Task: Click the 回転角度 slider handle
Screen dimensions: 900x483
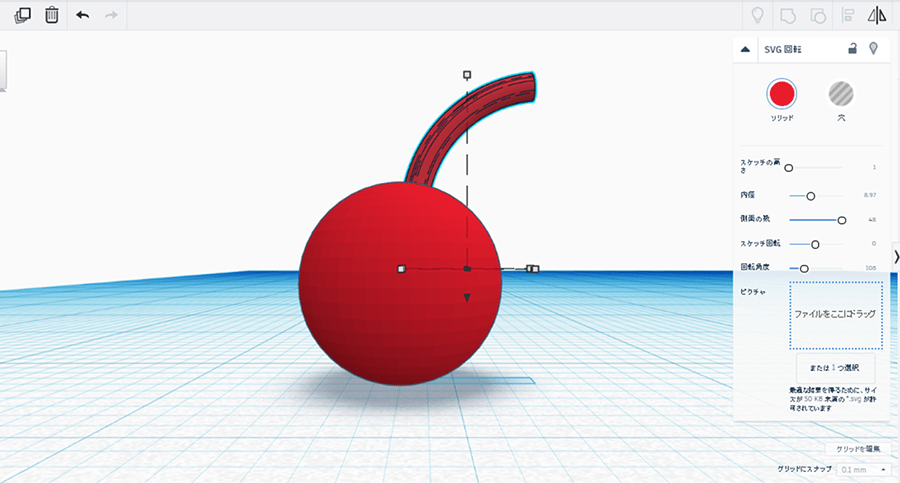Action: tap(804, 268)
